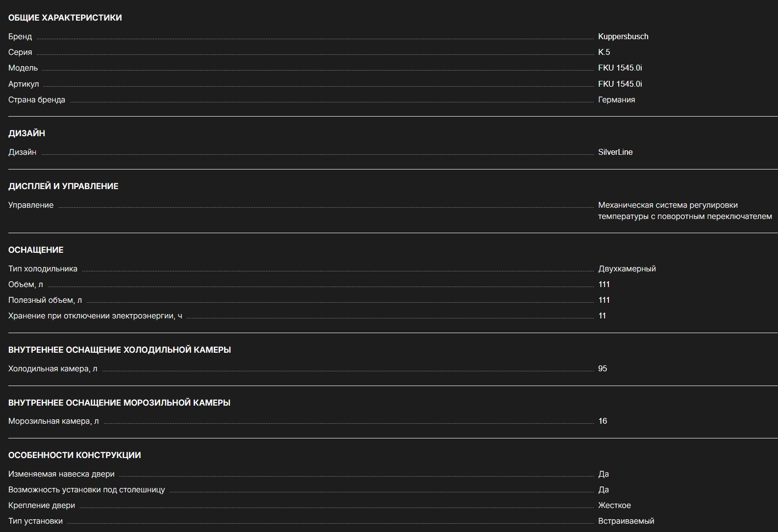Click the ДИСПЛЕЙ И УПРАВЛЕНИЕ heading
Image resolution: width=778 pixels, height=532 pixels.
(63, 186)
